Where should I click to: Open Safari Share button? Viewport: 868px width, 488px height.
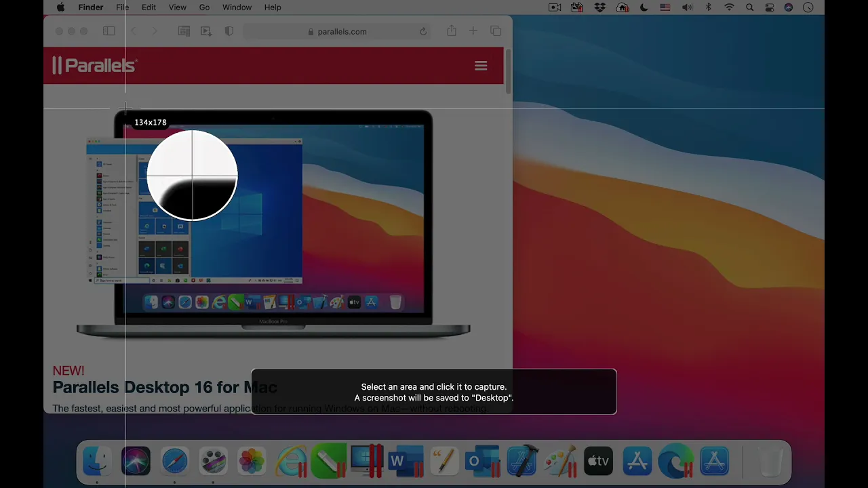tap(451, 30)
